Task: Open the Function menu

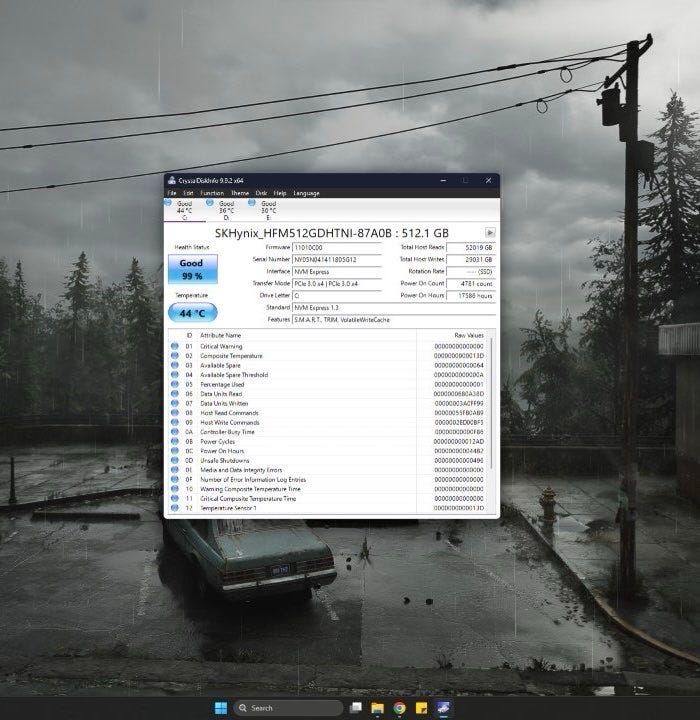Action: pos(212,193)
